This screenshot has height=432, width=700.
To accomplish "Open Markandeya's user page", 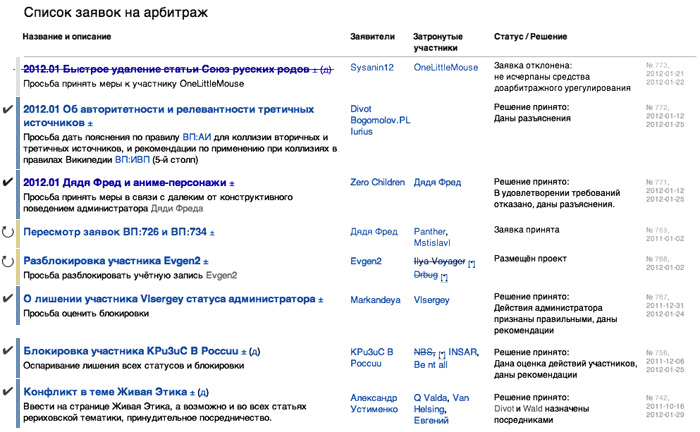I will coord(378,299).
